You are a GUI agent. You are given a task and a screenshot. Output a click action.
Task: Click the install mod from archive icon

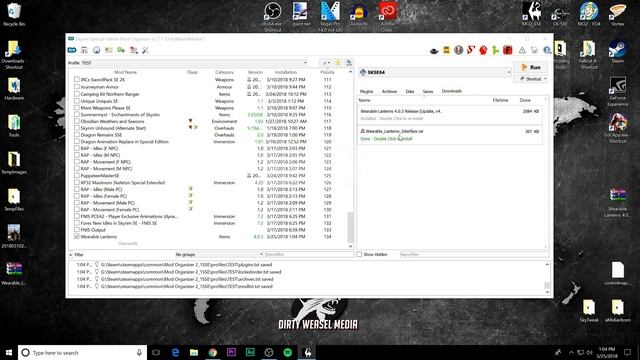click(x=84, y=50)
